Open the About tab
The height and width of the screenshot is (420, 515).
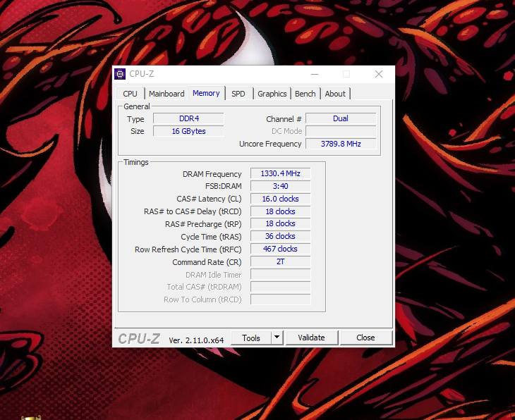coord(335,94)
